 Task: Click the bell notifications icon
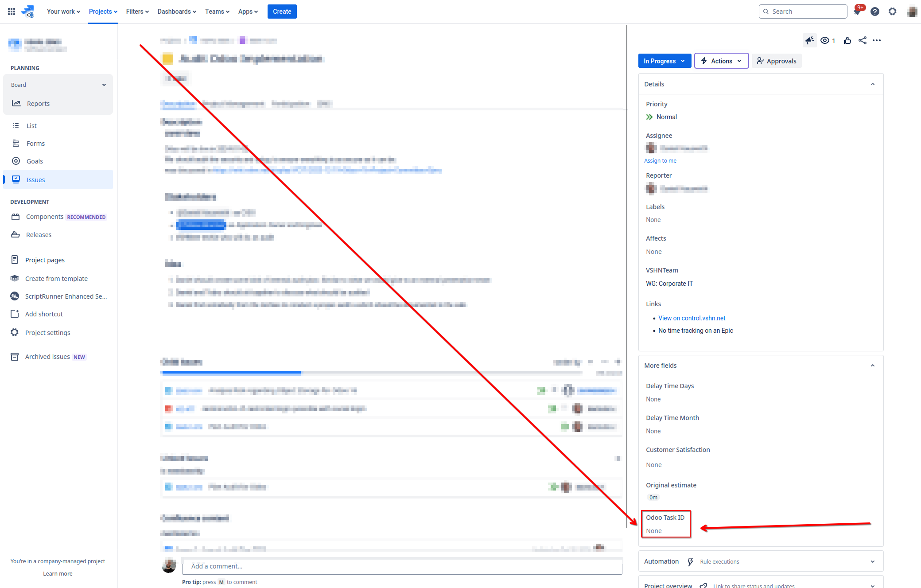[859, 11]
